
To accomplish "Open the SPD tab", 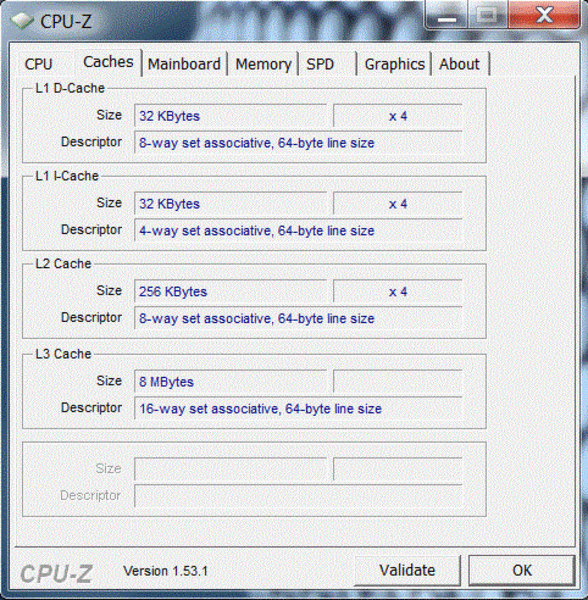I will pos(320,64).
